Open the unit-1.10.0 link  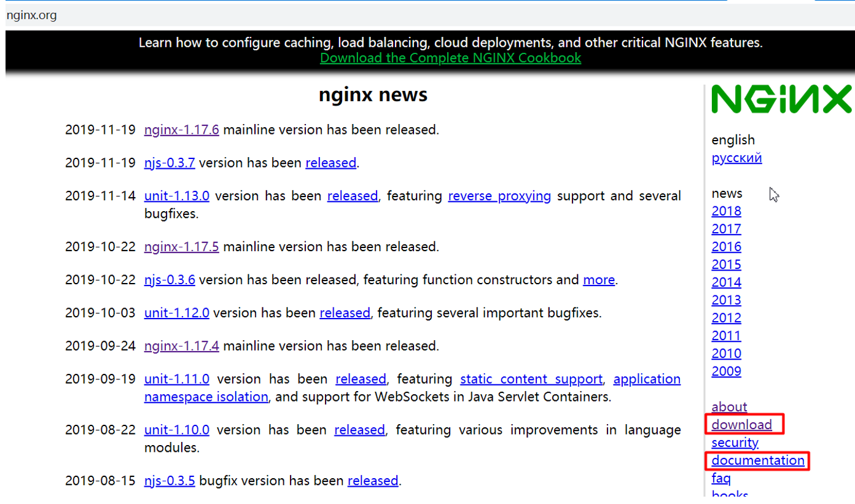coord(177,430)
